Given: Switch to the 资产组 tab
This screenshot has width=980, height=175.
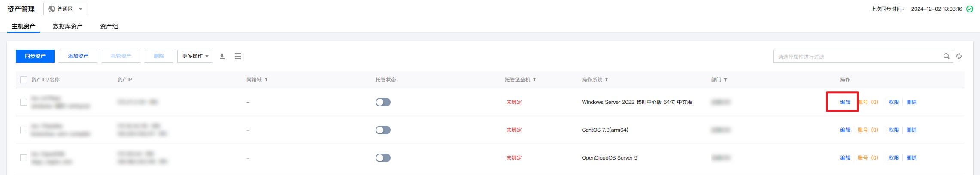Looking at the screenshot, I should click(x=109, y=26).
